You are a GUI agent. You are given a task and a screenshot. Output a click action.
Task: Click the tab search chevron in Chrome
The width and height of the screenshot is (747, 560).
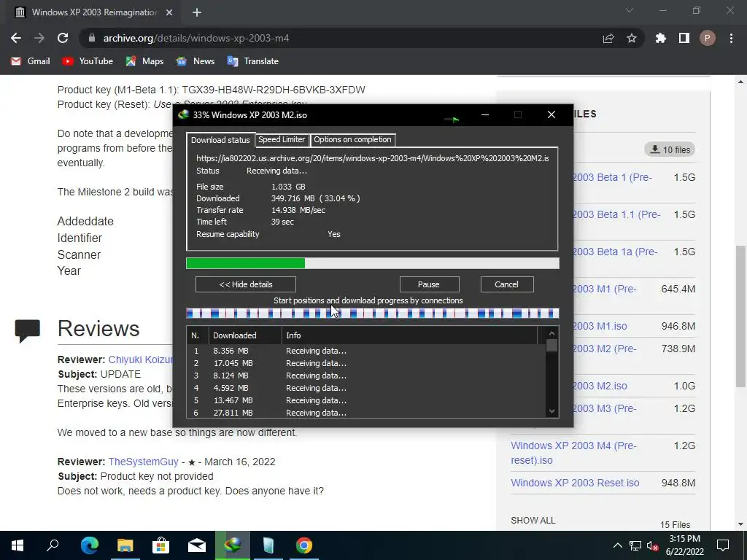tap(630, 10)
